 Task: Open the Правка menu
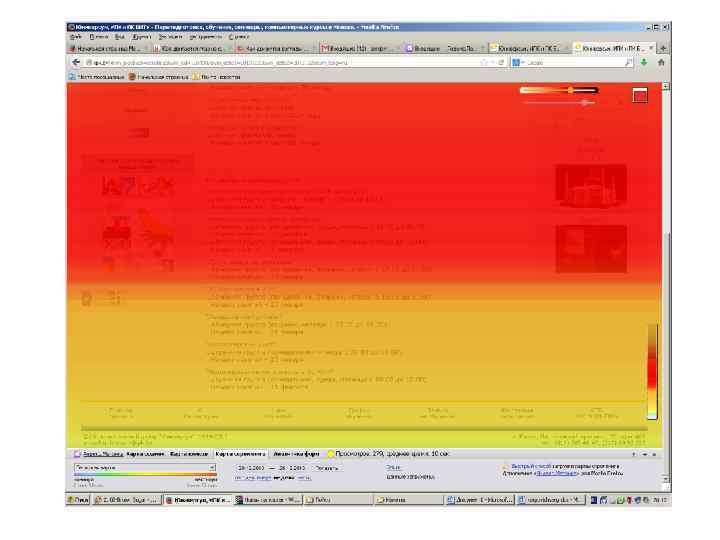(x=99, y=37)
